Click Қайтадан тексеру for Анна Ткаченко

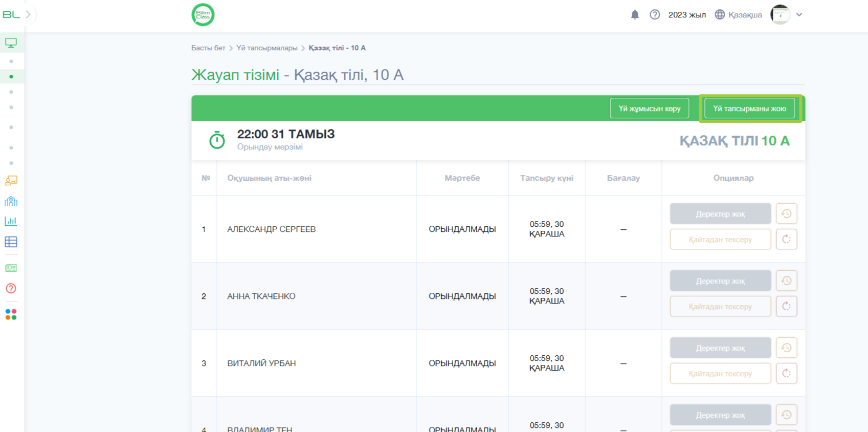pyautogui.click(x=720, y=306)
